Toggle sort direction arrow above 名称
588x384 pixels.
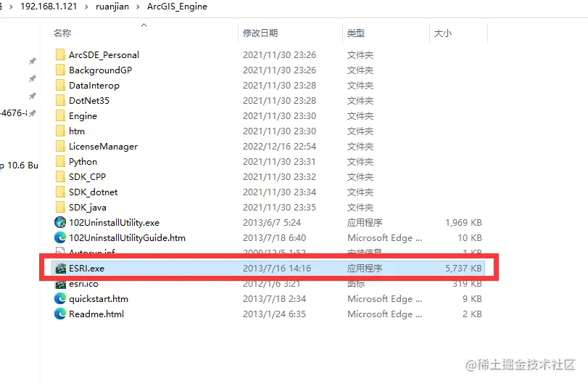pos(144,25)
